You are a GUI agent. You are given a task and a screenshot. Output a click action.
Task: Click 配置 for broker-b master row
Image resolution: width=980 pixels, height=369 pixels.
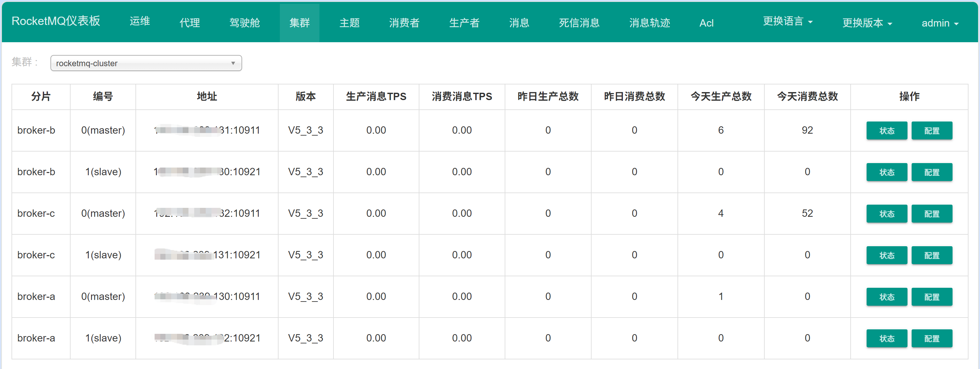931,130
